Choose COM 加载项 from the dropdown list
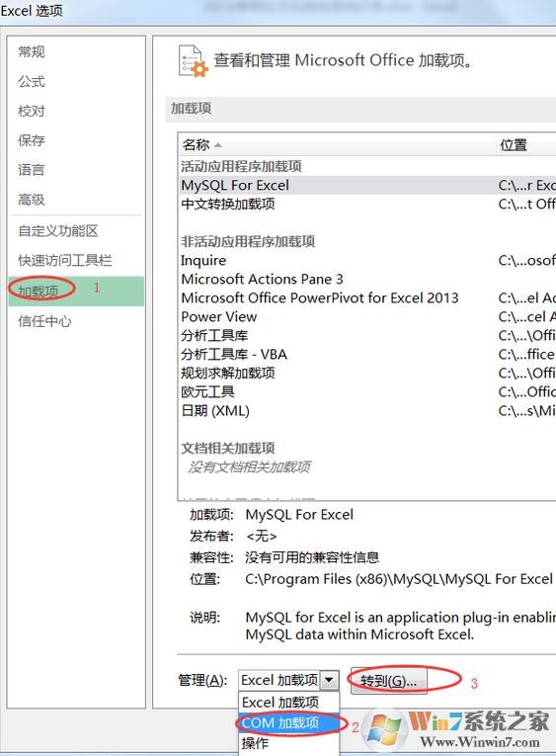This screenshot has width=556, height=756. tap(289, 722)
